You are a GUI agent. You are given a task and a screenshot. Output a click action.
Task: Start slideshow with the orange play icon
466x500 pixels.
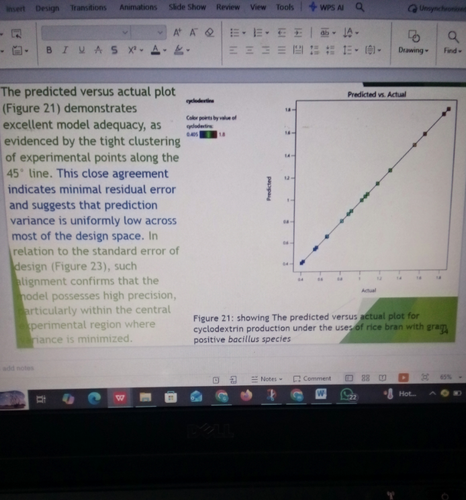pos(403,377)
